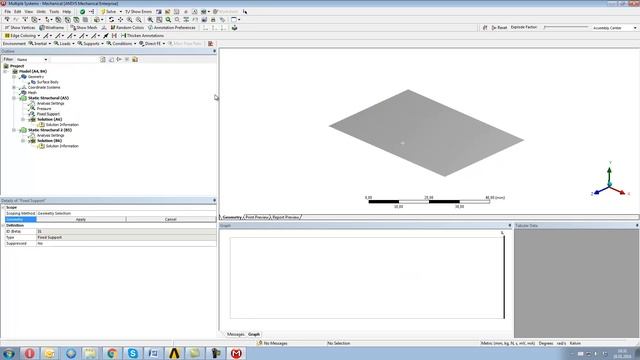Click the ANSYS icon in the taskbar
This screenshot has height=360, width=640.
174,353
